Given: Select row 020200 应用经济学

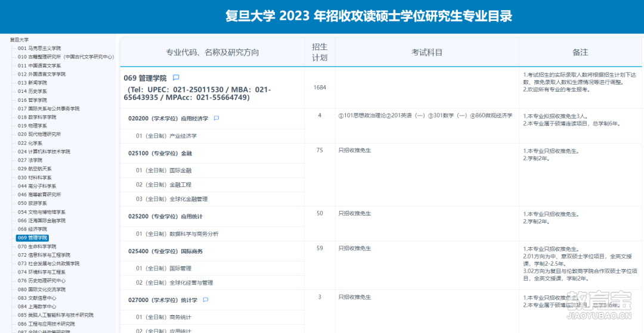Looking at the screenshot, I should pos(168,119).
